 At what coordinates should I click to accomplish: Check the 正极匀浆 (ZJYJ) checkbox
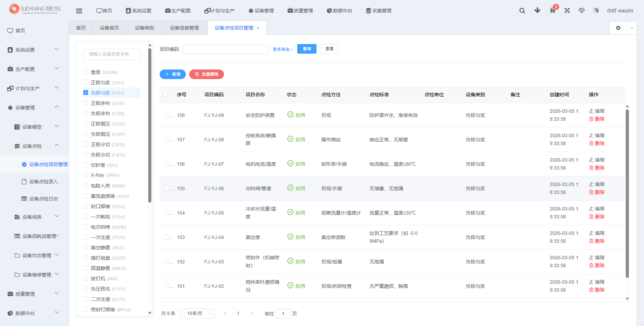(x=86, y=82)
